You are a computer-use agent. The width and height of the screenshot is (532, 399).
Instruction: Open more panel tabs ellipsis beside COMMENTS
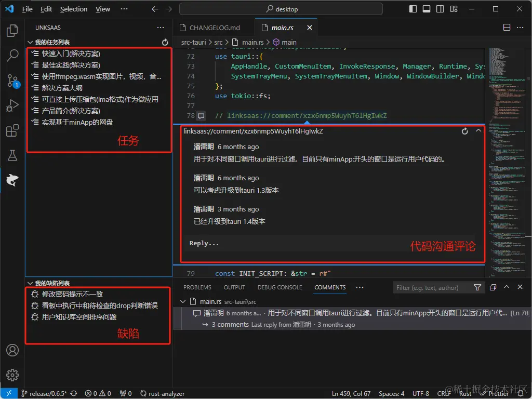(x=360, y=287)
